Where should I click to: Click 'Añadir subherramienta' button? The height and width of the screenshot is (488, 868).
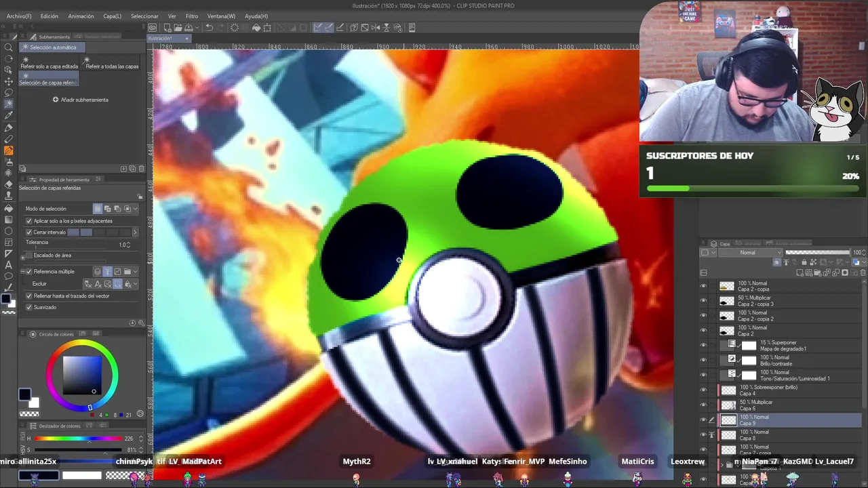tap(80, 100)
